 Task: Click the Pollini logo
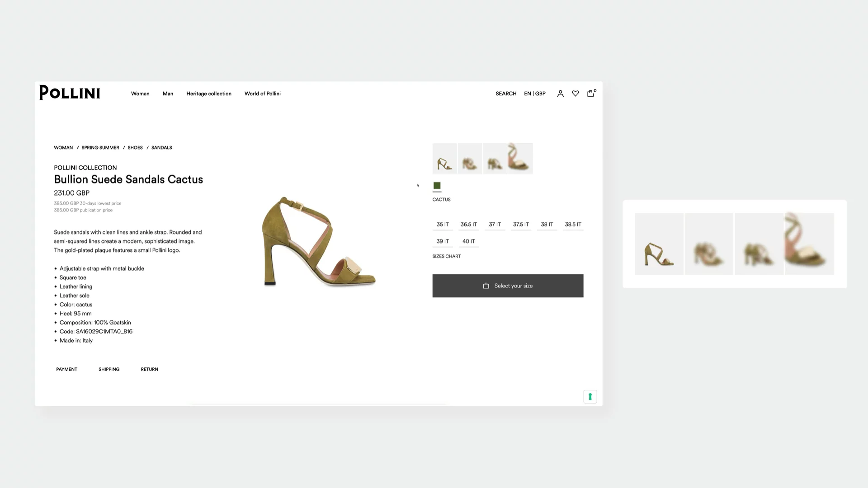[x=70, y=93]
